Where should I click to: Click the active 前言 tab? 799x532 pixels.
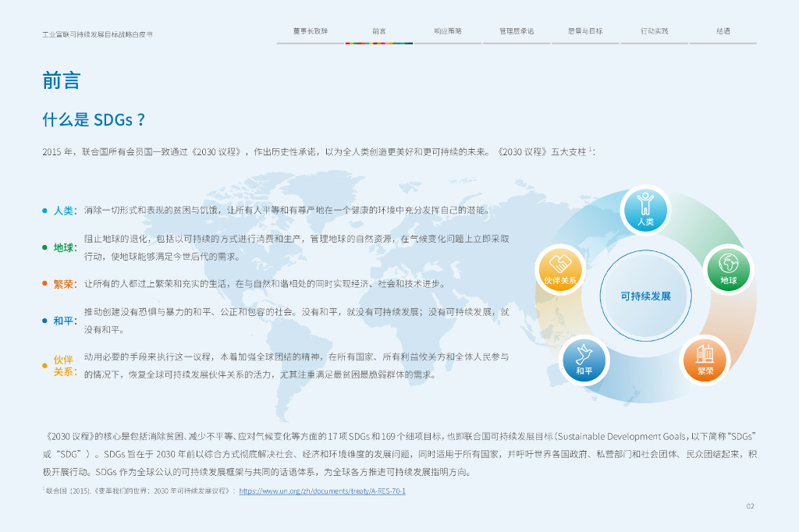coord(379,32)
